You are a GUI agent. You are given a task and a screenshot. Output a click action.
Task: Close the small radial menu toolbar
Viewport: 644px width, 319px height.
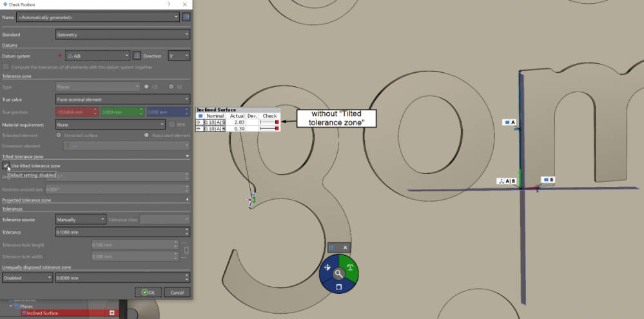[x=345, y=247]
